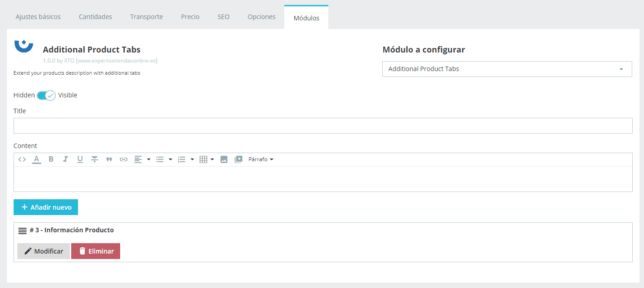The height and width of the screenshot is (288, 644).
Task: Open the table insert dropdown
Action: (206, 159)
